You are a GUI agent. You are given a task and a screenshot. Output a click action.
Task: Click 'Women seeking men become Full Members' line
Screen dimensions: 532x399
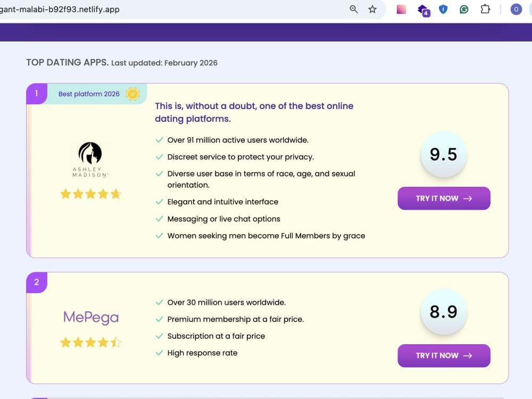pyautogui.click(x=266, y=236)
